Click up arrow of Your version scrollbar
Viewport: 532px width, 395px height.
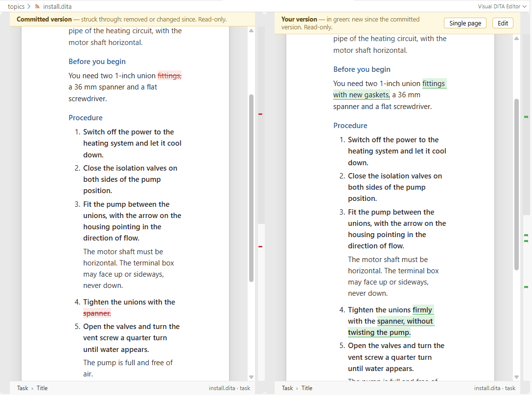(516, 38)
